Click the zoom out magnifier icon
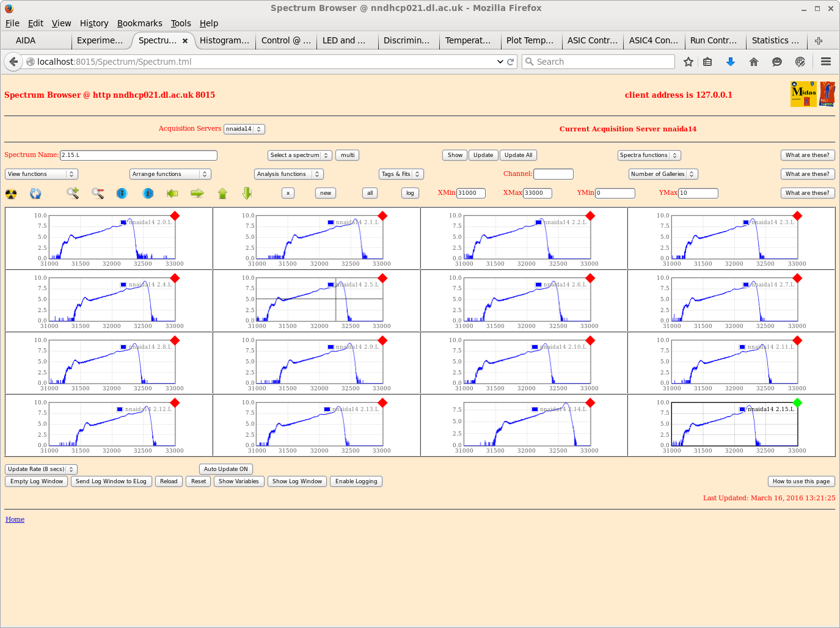 [x=98, y=194]
